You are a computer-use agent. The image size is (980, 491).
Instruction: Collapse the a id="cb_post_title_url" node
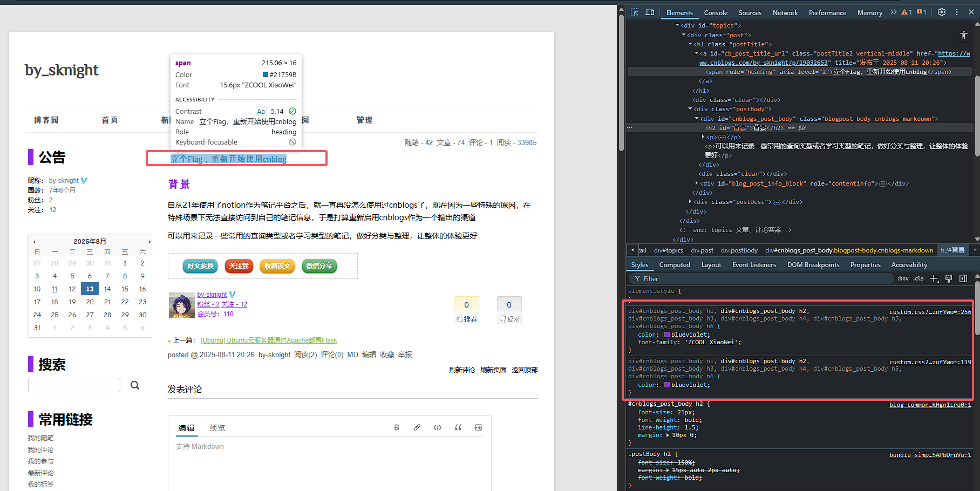click(x=697, y=53)
